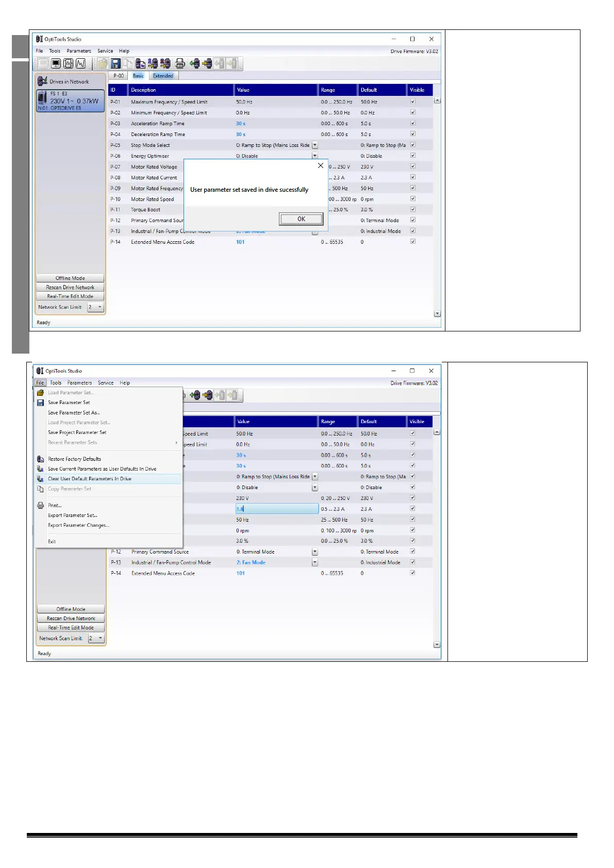Select the OPTIDRIVE E3 230V drive tile

pyautogui.click(x=70, y=101)
